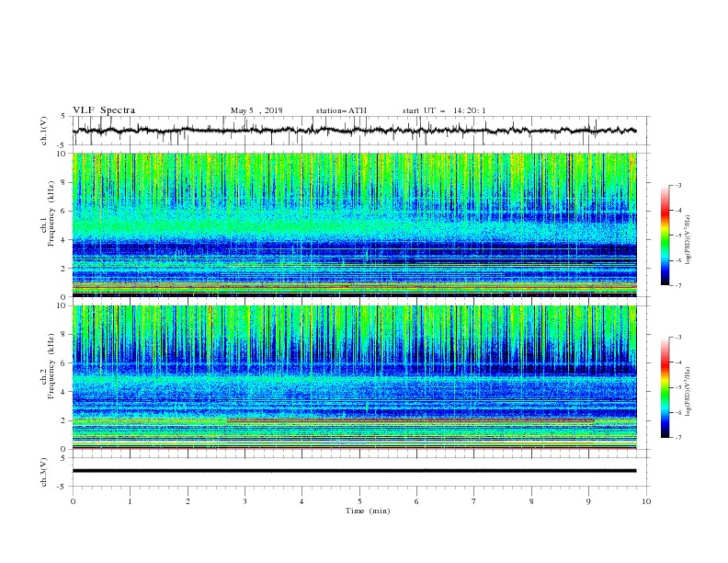Click time axis tick label "2"

[188, 501]
